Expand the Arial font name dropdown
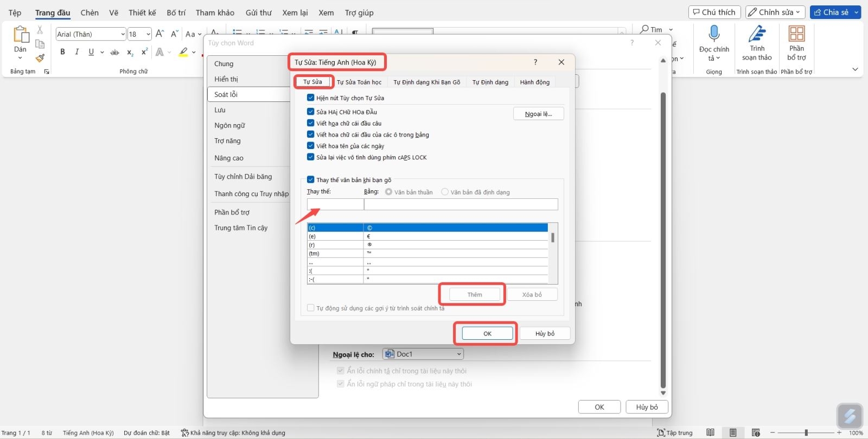Viewport: 868px width, 439px height. point(123,34)
